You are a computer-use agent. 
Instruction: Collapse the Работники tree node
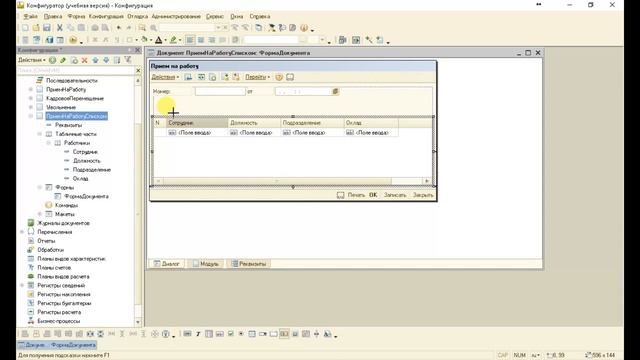coord(49,143)
